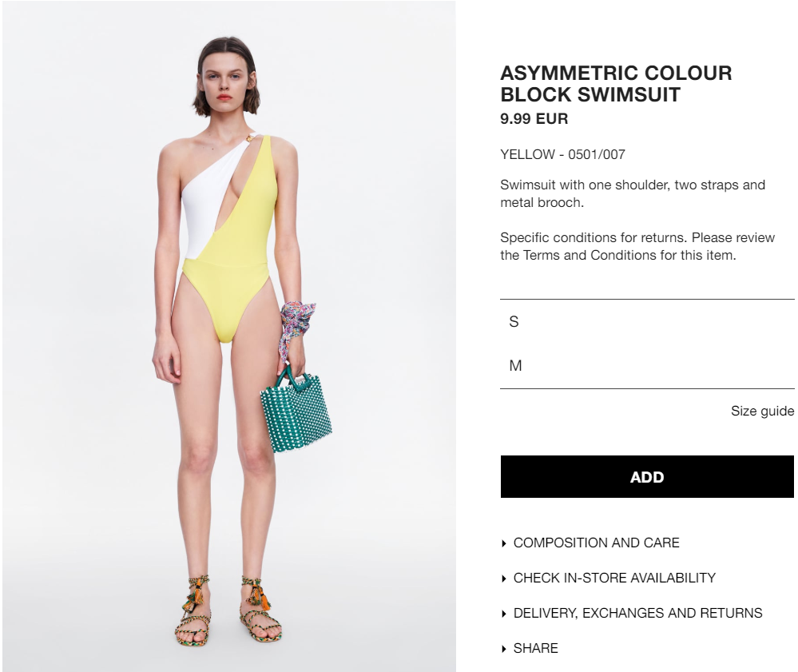Select size S
Image resolution: width=798 pixels, height=672 pixels.
tap(647, 322)
